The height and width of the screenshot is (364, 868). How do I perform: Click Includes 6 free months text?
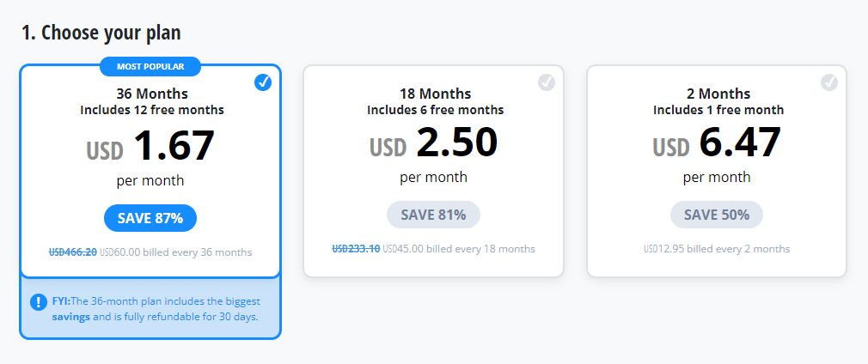pyautogui.click(x=435, y=110)
